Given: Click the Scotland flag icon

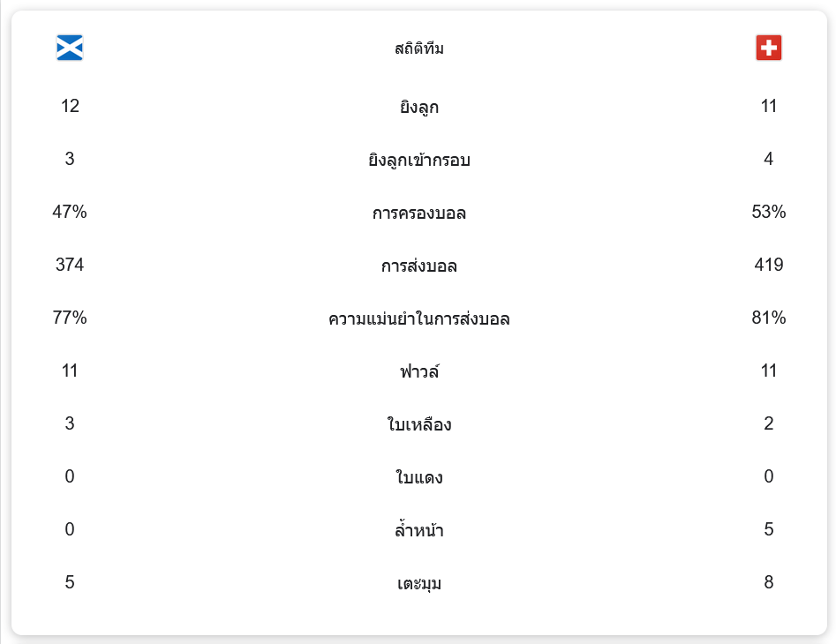Looking at the screenshot, I should coord(70,48).
